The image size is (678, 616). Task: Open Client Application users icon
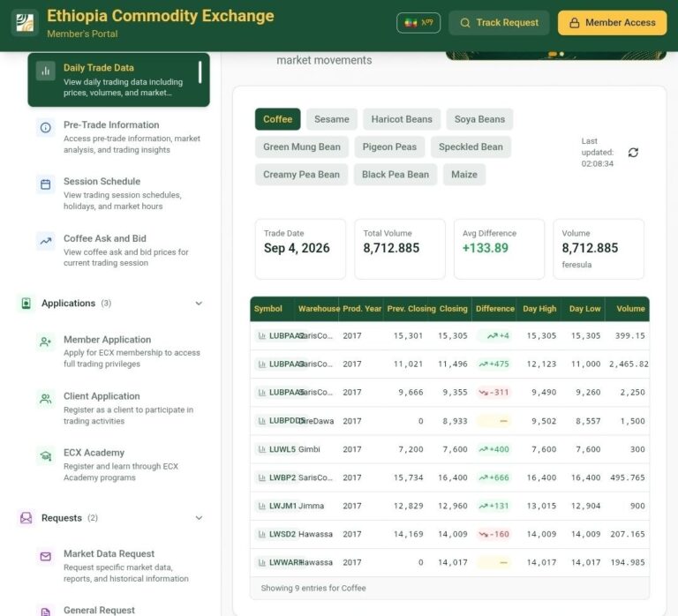tap(45, 399)
